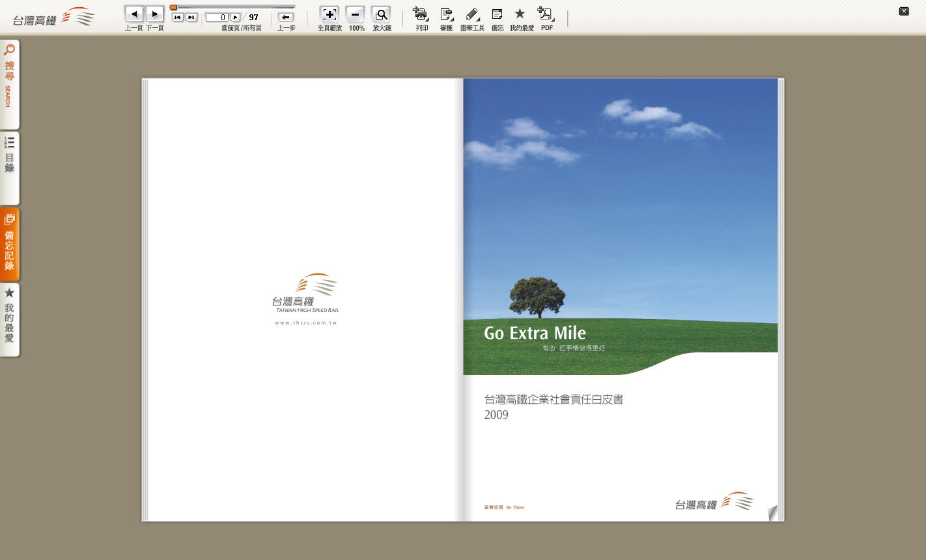Click the Go Extra Mile cover title
926x560 pixels.
click(535, 333)
